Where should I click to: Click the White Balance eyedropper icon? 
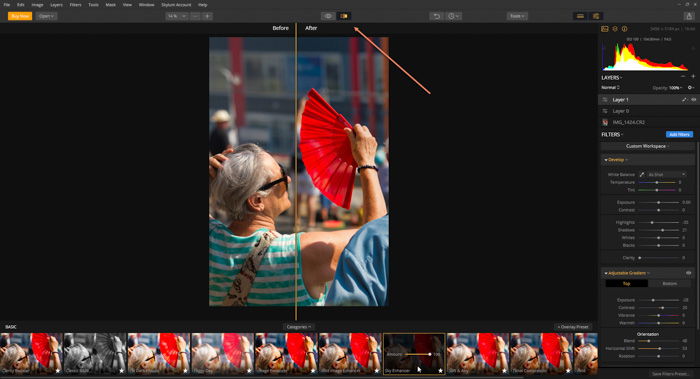642,175
